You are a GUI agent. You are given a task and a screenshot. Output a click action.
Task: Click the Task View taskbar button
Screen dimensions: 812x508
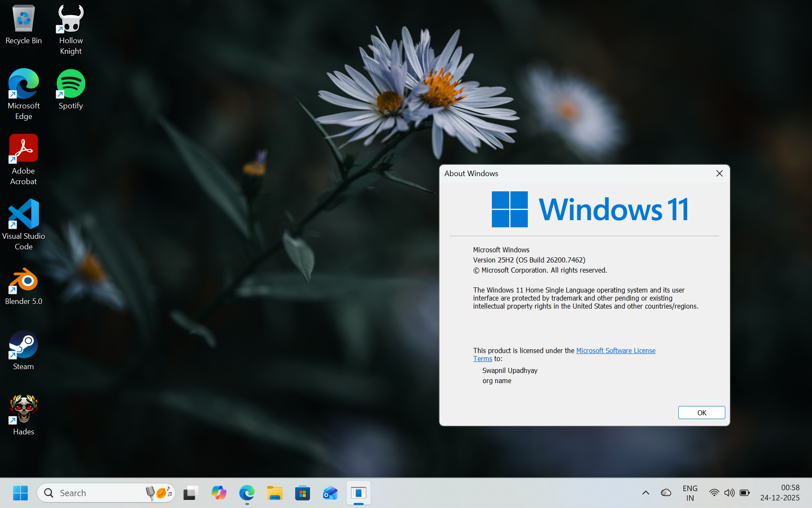tap(191, 493)
